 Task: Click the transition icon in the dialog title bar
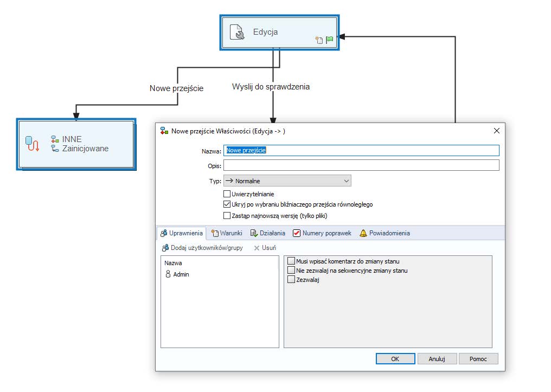click(x=165, y=131)
